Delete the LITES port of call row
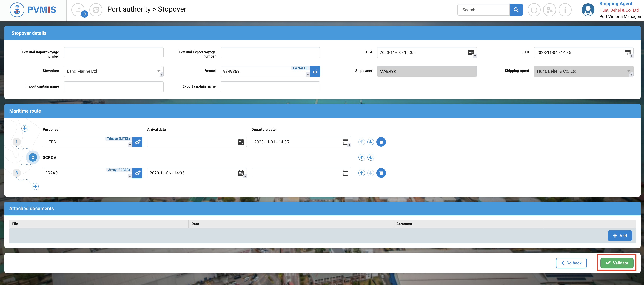The height and width of the screenshot is (285, 644). coord(381,142)
